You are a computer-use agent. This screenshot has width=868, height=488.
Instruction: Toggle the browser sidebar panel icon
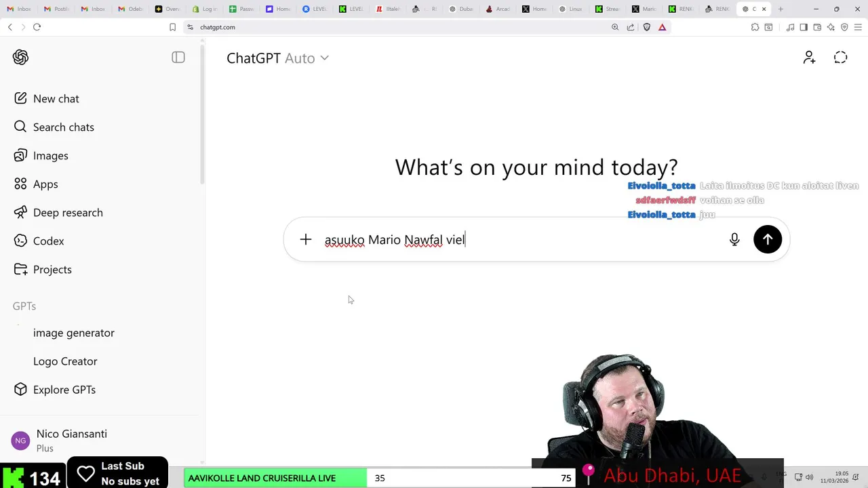[x=804, y=27]
